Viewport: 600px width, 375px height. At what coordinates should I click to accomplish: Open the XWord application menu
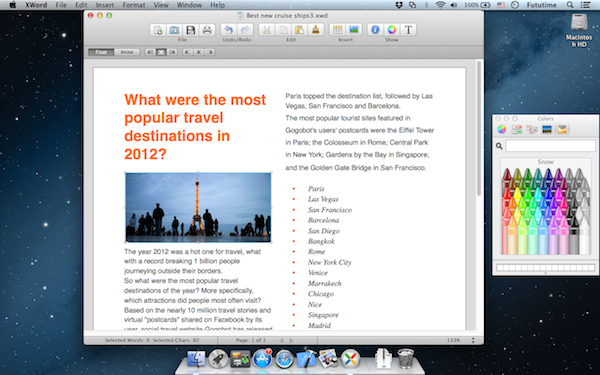[36, 5]
